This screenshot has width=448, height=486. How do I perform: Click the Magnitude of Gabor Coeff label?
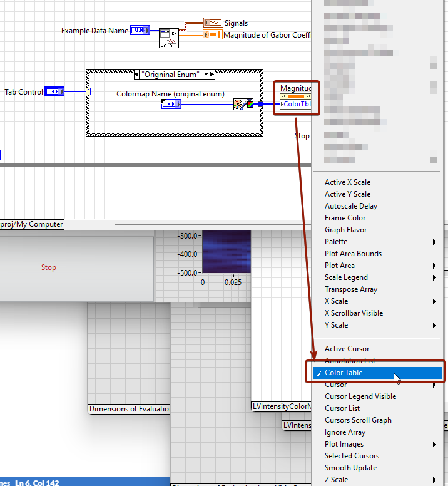click(267, 35)
